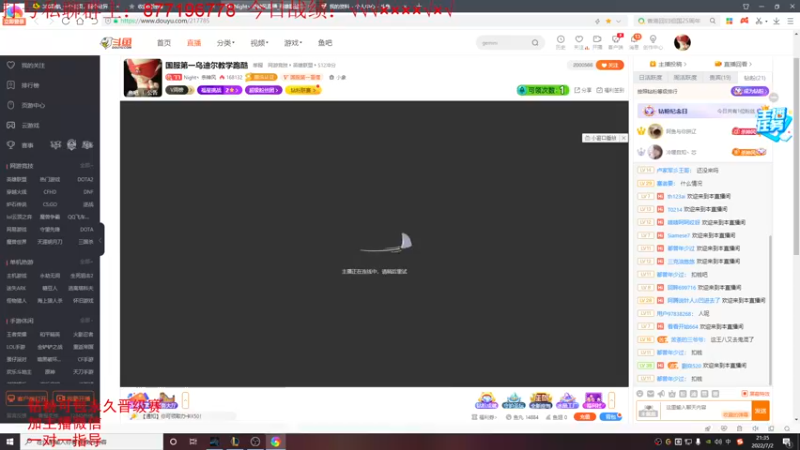Expand 全部 next to 手游休闲 section
This screenshot has width=800, height=450.
tap(86, 320)
